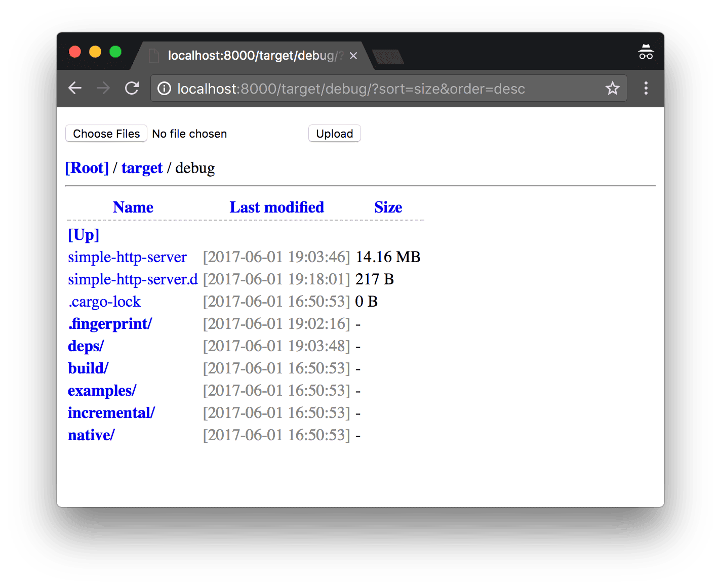Viewport: 721px width, 588px height.
Task: Close the localhost:8000 tab
Action: click(353, 56)
